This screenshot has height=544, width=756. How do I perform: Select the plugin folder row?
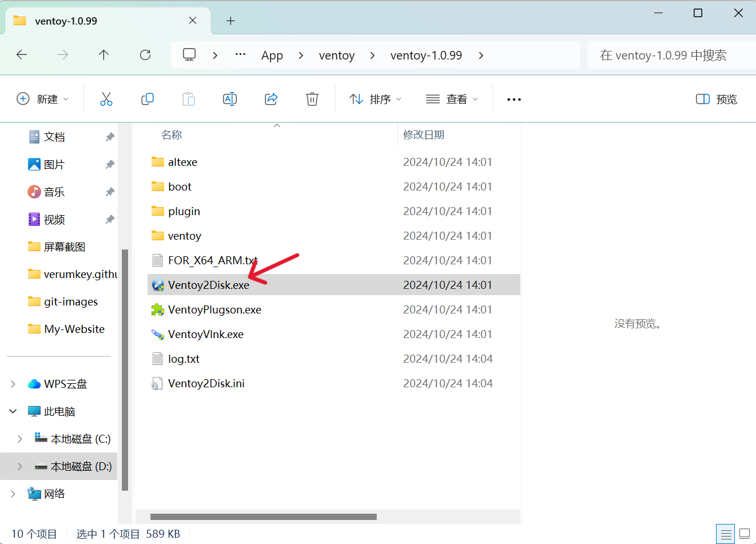point(334,211)
